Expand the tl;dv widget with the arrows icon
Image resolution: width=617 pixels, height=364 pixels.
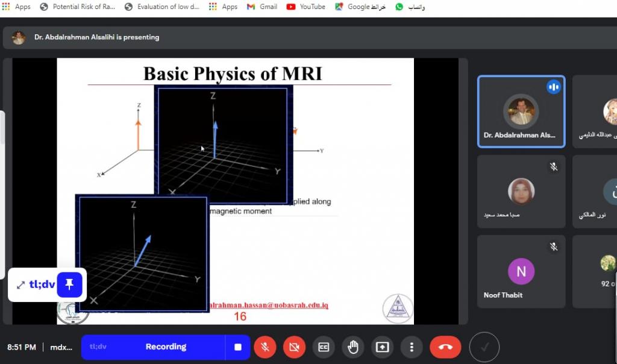[20, 285]
